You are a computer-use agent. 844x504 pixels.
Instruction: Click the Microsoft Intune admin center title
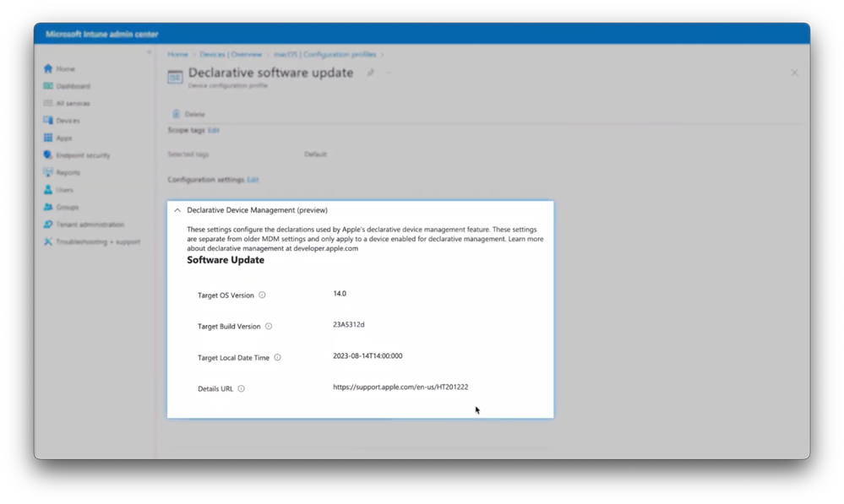pyautogui.click(x=101, y=34)
